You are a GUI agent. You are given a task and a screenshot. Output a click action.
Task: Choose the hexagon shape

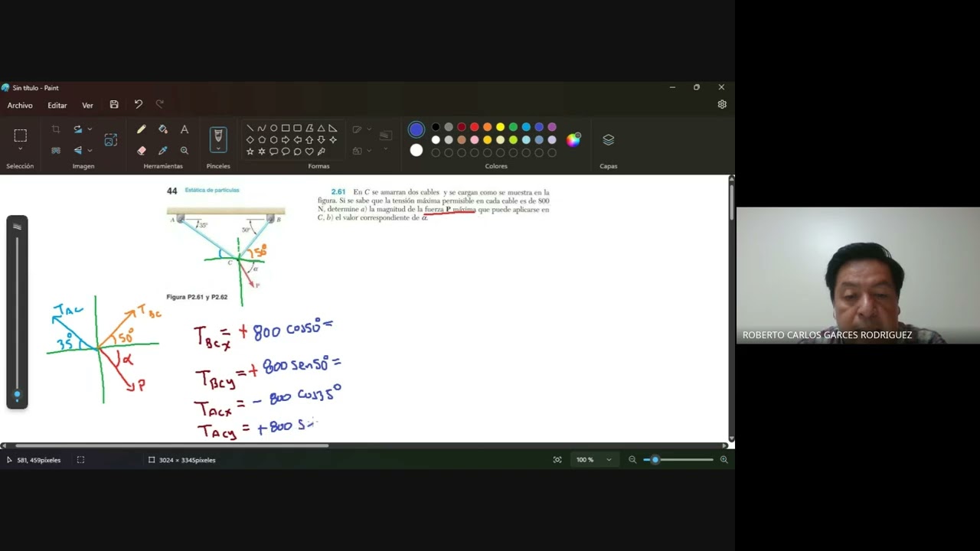tap(273, 140)
